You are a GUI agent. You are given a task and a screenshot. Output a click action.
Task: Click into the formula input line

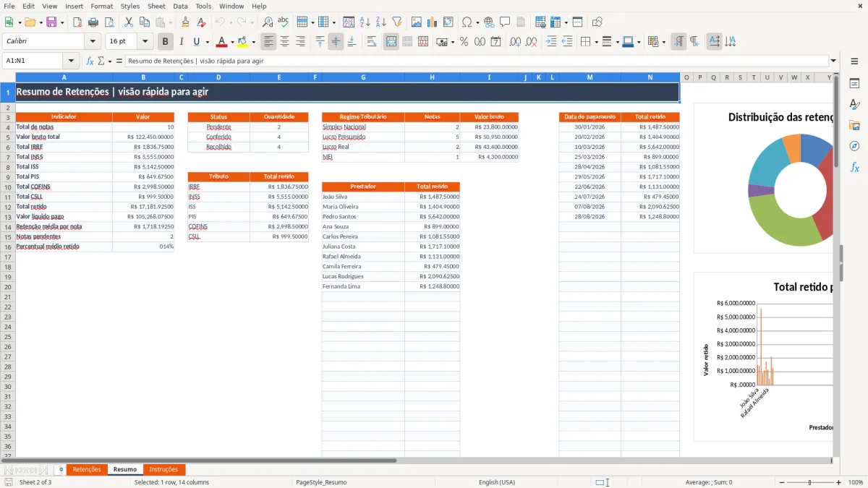point(476,61)
